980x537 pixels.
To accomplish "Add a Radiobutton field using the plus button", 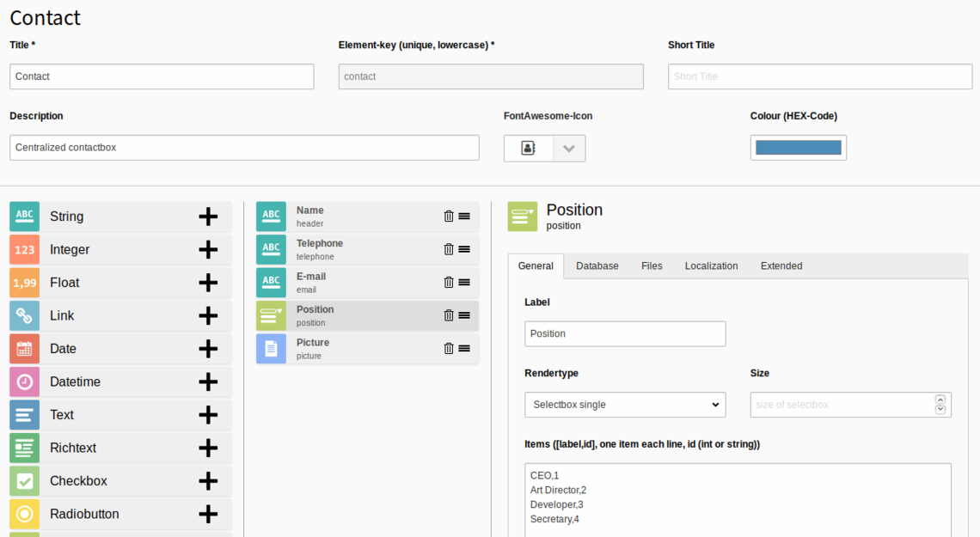I will [x=208, y=514].
